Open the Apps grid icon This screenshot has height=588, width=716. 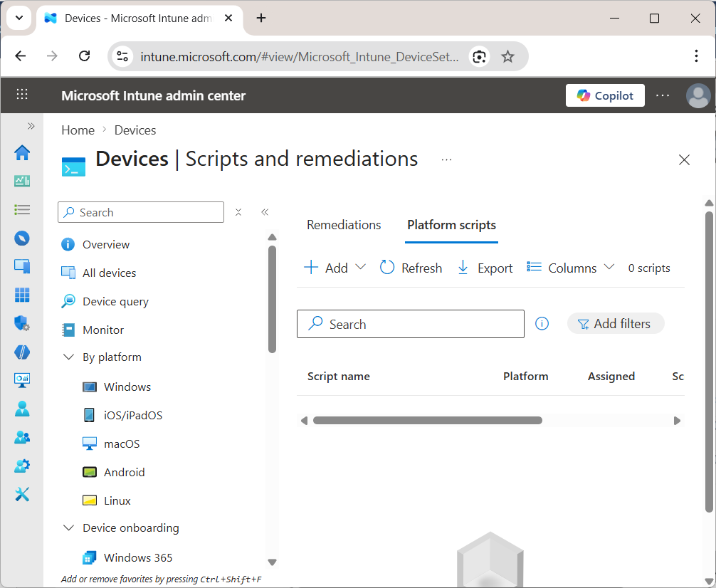click(22, 295)
